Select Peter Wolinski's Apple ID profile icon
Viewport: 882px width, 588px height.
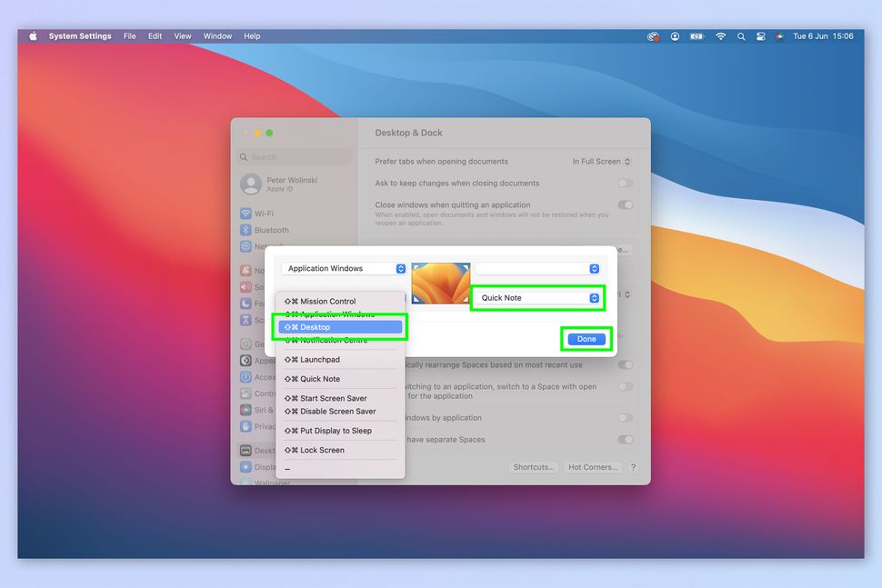250,184
